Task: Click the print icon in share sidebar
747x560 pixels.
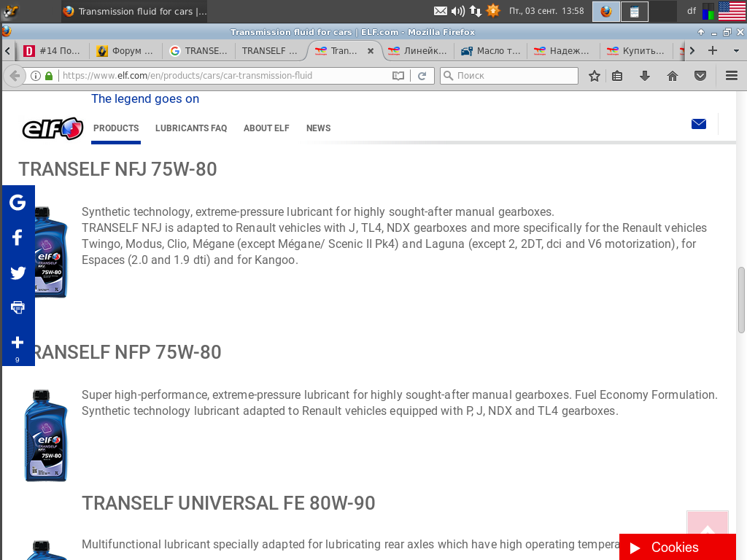Action: pyautogui.click(x=18, y=307)
